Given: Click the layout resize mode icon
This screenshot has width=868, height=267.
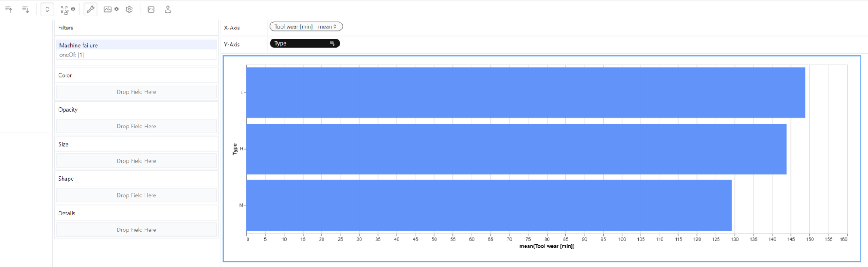Looking at the screenshot, I should [x=64, y=9].
